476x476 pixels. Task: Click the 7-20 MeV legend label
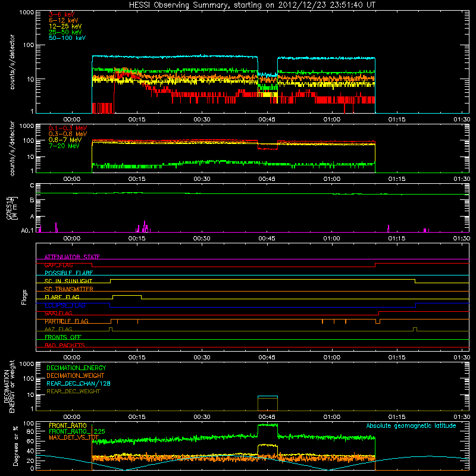coord(64,146)
